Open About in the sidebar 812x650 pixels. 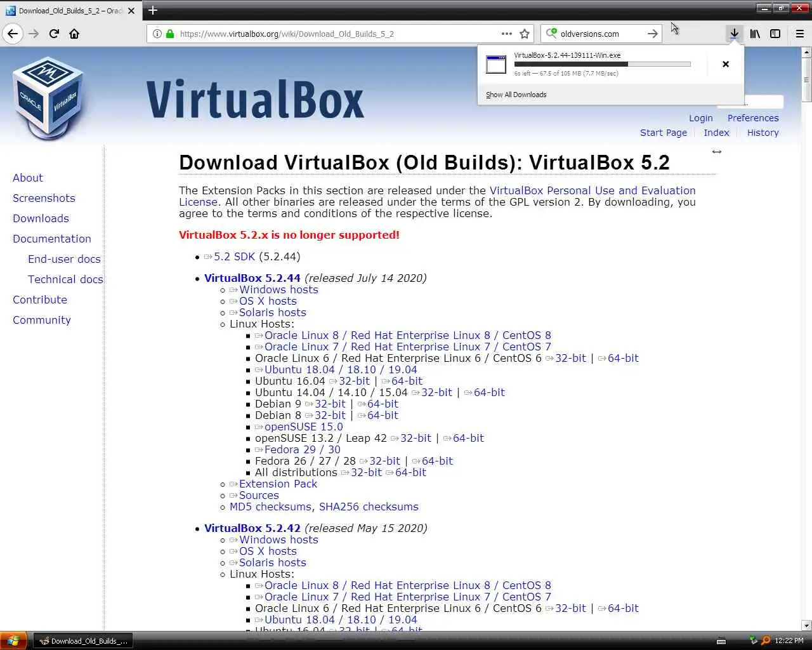(x=28, y=178)
